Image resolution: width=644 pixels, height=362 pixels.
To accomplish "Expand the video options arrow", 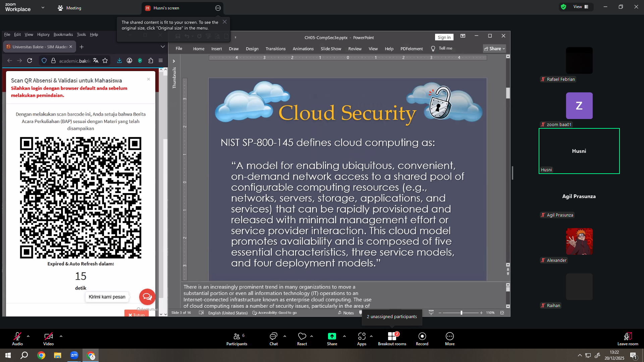I will 61,336.
